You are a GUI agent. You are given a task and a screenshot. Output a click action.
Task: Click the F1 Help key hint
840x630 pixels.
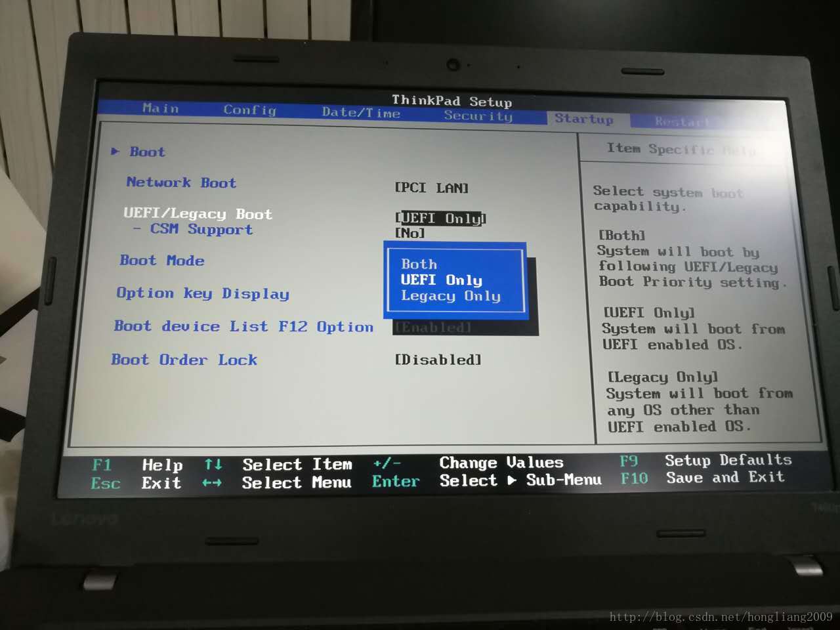[x=138, y=465]
